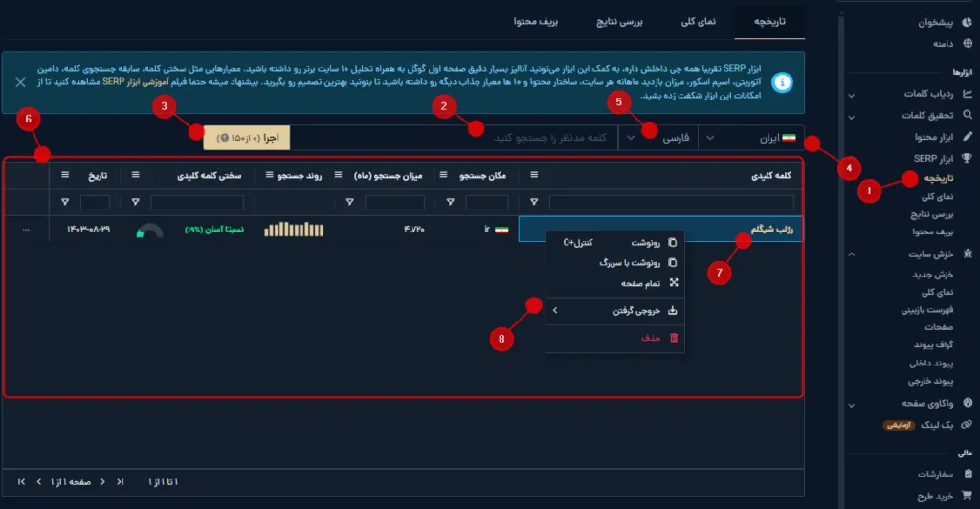Click the search trend bar chart in row
Viewport: 980px width, 509px height.
294,230
